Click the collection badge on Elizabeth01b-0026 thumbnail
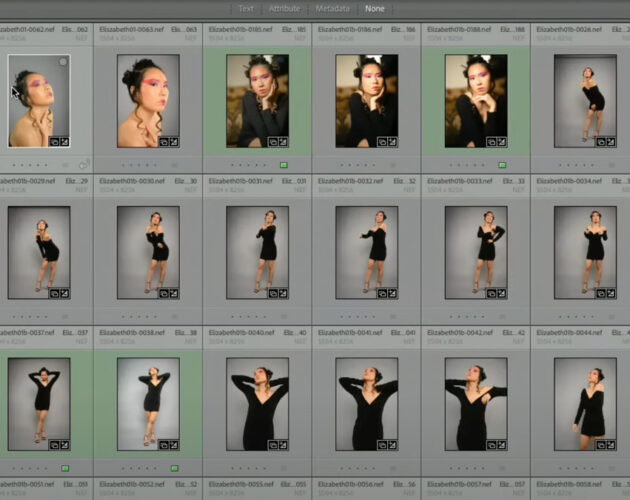 [x=601, y=142]
